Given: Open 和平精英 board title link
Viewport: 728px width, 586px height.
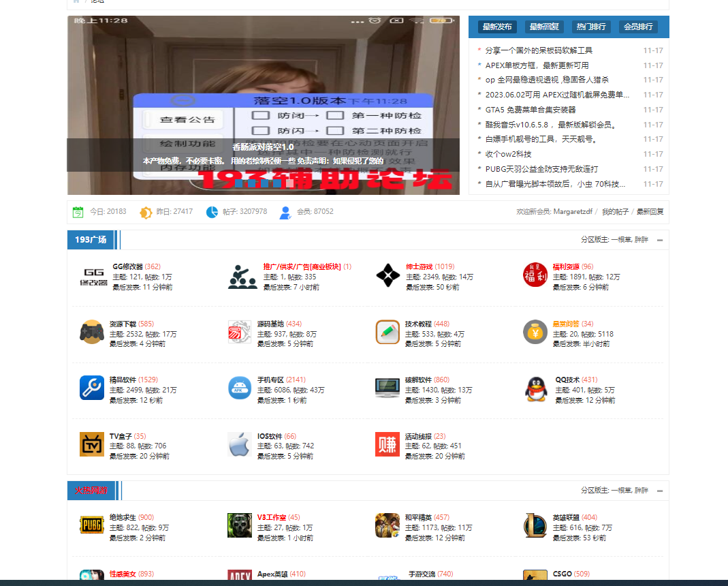Looking at the screenshot, I should (418, 517).
